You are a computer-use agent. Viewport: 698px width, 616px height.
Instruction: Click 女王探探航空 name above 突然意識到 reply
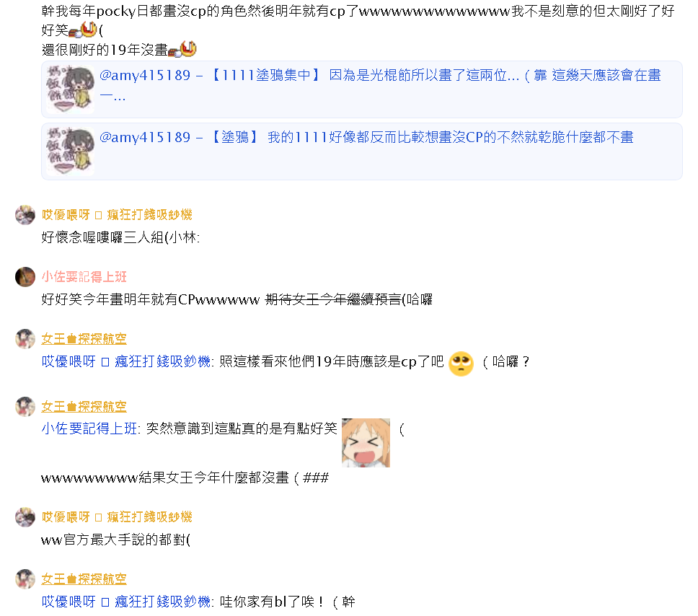(84, 406)
